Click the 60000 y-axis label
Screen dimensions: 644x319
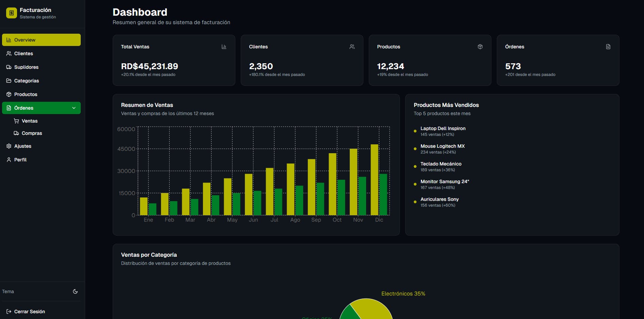pos(126,129)
